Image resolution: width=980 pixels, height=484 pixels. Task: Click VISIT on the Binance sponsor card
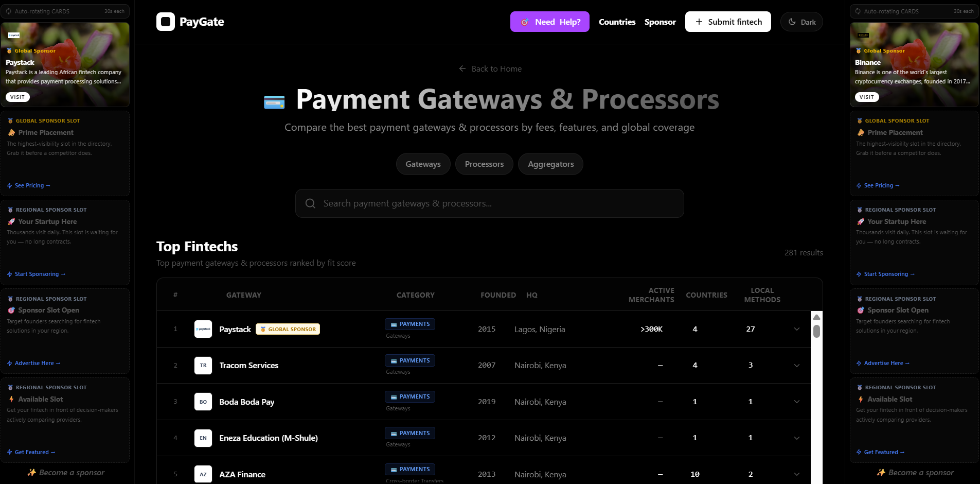(x=866, y=97)
